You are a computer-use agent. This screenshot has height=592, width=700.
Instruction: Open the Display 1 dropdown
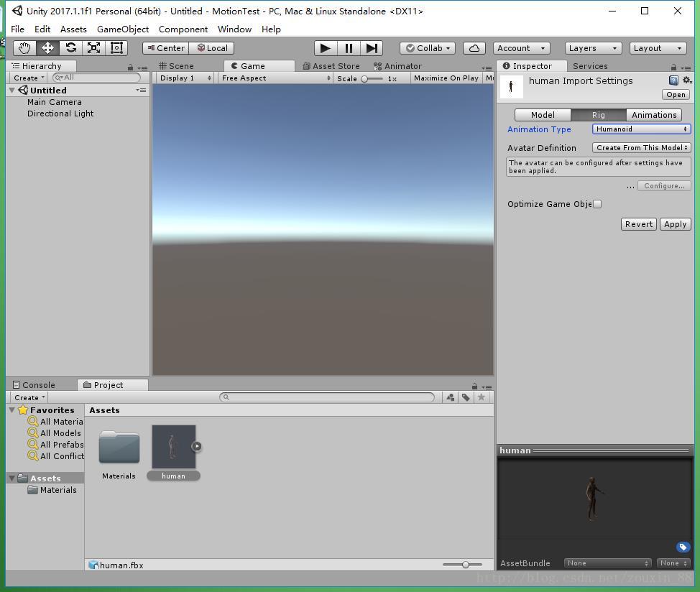tap(185, 78)
